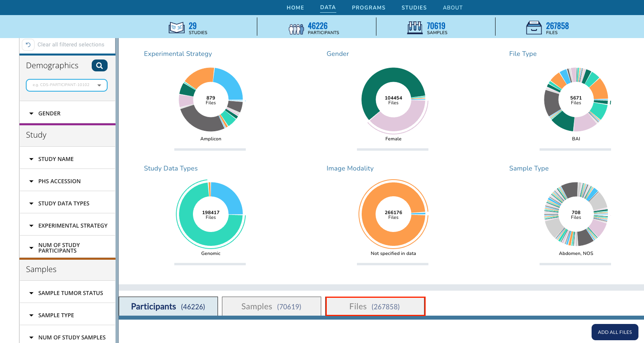
Task: Expand the SAMPLE TYPE filter
Action: [x=67, y=315]
